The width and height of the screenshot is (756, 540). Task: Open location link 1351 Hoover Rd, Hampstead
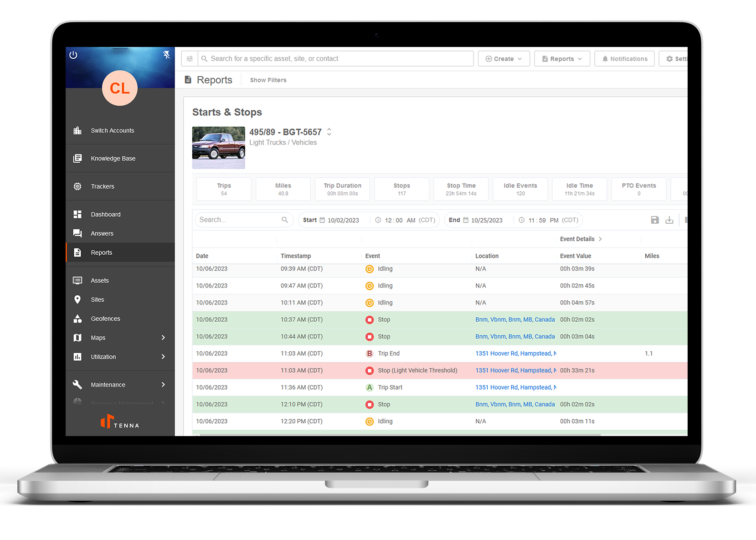point(514,353)
